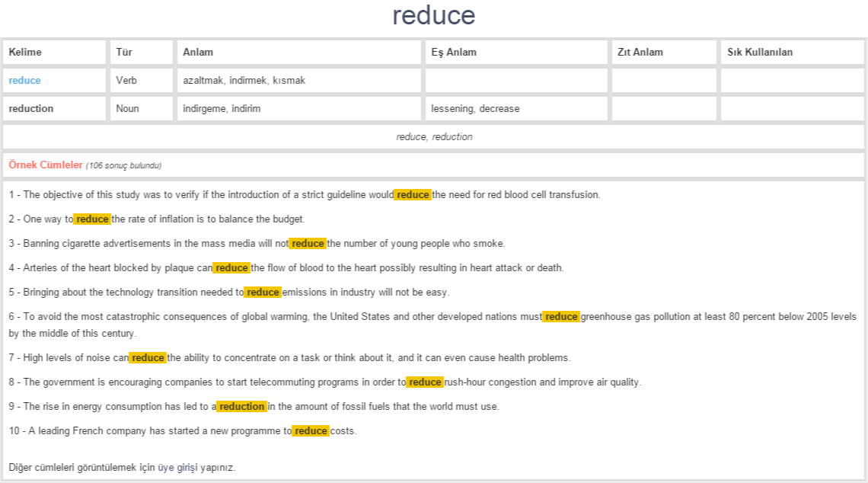Screen dimensions: 868x483
Task: Select the "Kelime" column header
Action: coord(25,53)
